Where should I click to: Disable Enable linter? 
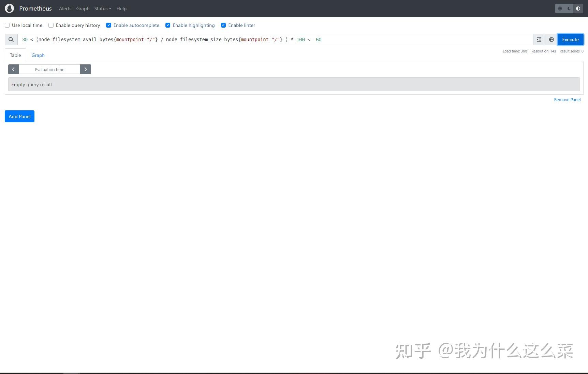[x=223, y=25]
